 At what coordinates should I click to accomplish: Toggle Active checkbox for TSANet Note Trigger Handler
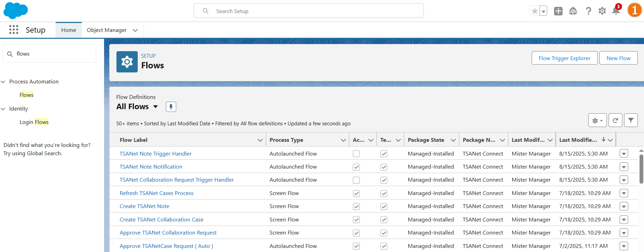pyautogui.click(x=356, y=154)
